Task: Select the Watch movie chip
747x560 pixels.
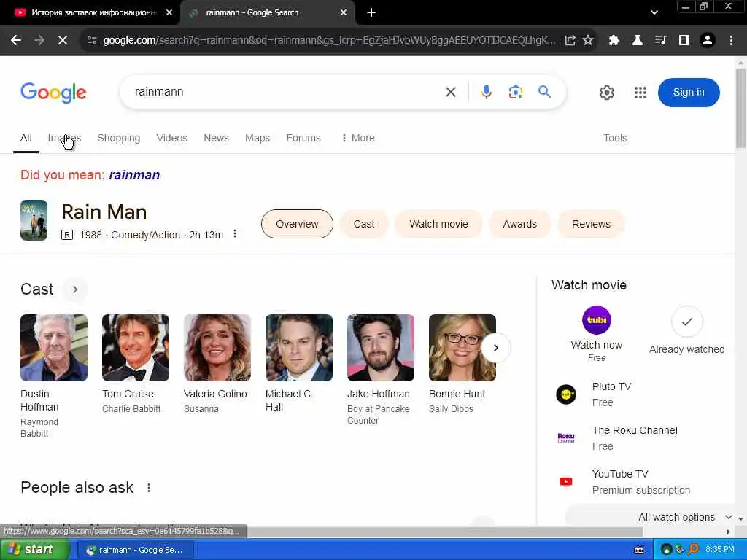Action: click(438, 224)
